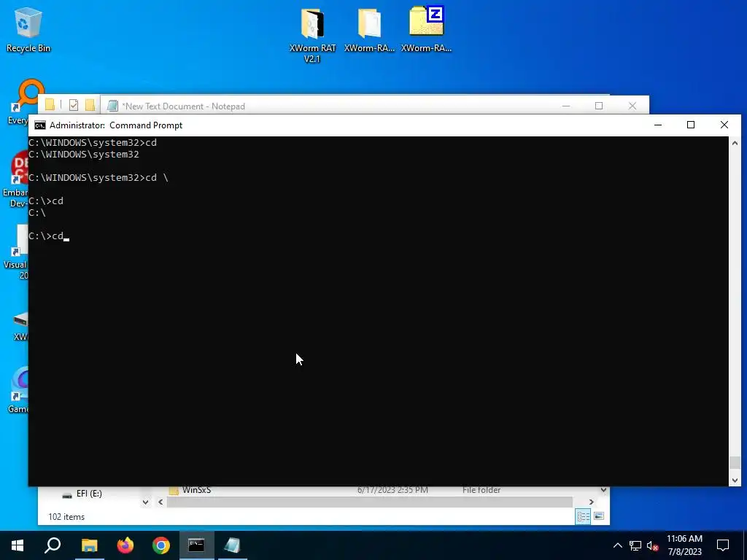Click the Explorer '102 items' status text

pyautogui.click(x=66, y=517)
